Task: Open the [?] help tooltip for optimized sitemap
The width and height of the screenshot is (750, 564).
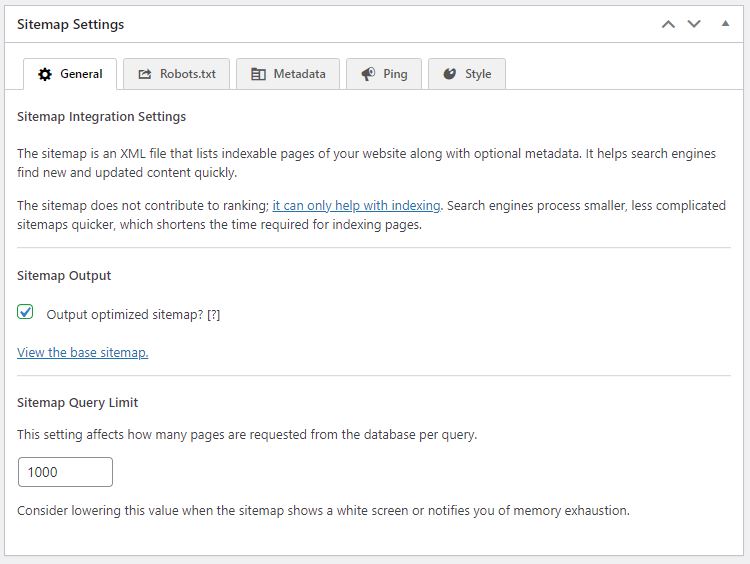Action: [x=213, y=314]
